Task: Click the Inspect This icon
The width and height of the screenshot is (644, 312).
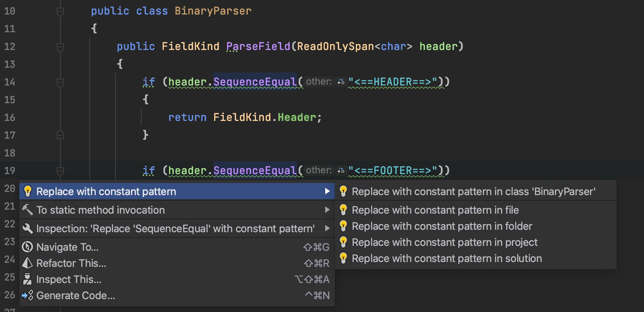Action: tap(27, 279)
